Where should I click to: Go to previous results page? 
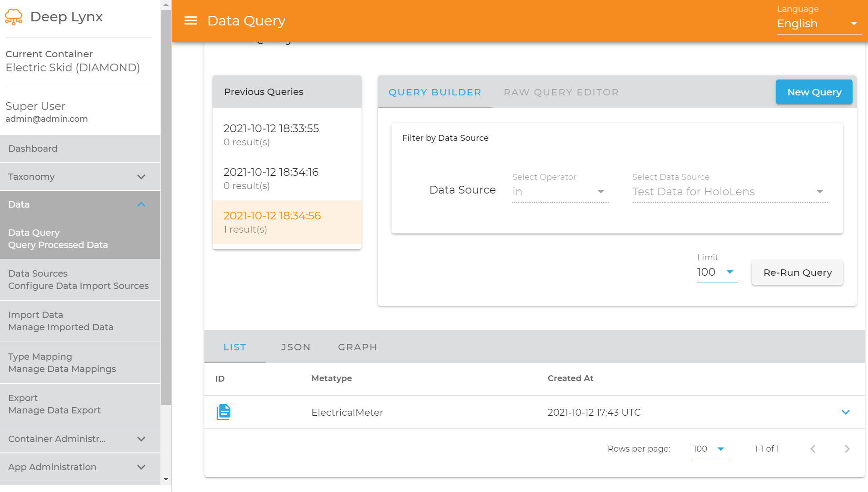[813, 449]
